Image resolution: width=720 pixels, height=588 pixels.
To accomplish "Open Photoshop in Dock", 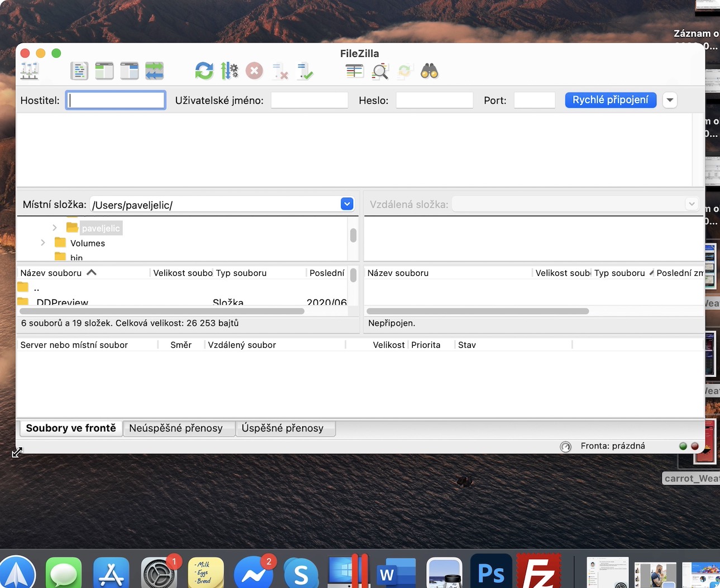I will click(x=491, y=572).
